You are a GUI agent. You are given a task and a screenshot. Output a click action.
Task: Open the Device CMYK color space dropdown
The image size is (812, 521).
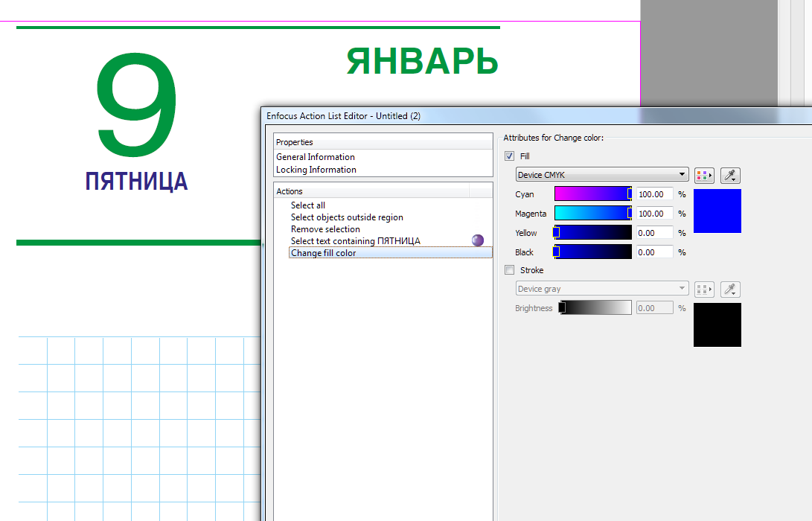(602, 175)
